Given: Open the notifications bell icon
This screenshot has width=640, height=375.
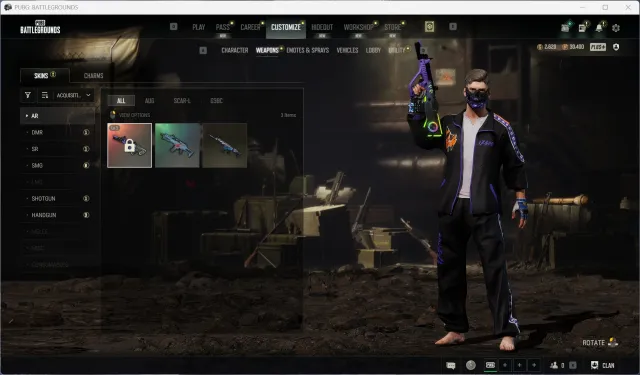Looking at the screenshot, I should (599, 28).
